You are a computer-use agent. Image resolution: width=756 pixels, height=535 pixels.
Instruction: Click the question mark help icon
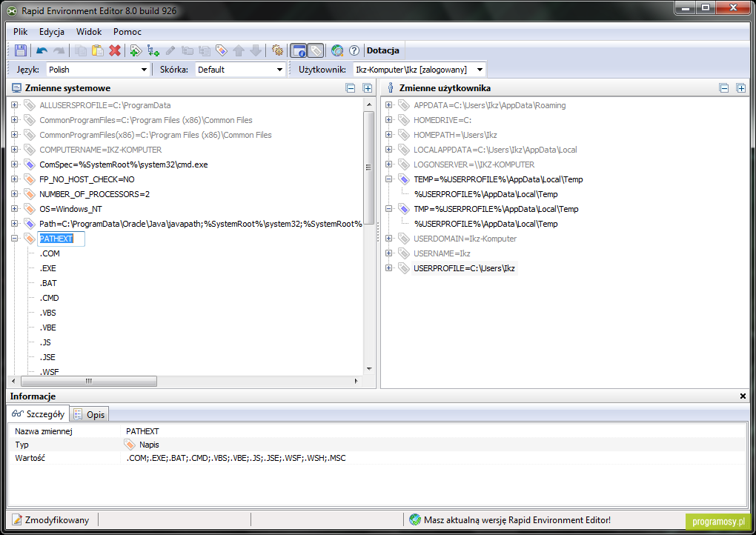[354, 50]
